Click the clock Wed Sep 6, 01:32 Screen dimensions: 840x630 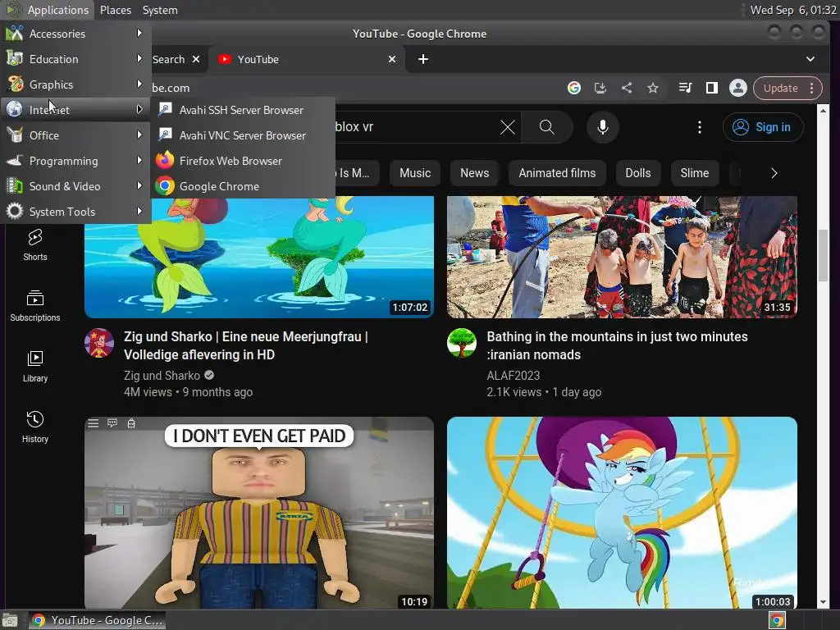coord(793,10)
